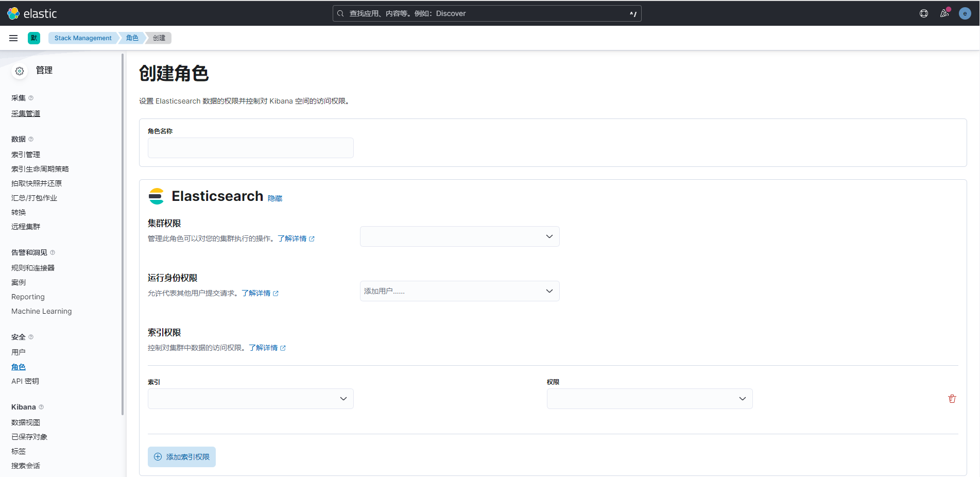The height and width of the screenshot is (477, 980).
Task: Open 转换 in the sidebar
Action: pyautogui.click(x=19, y=212)
